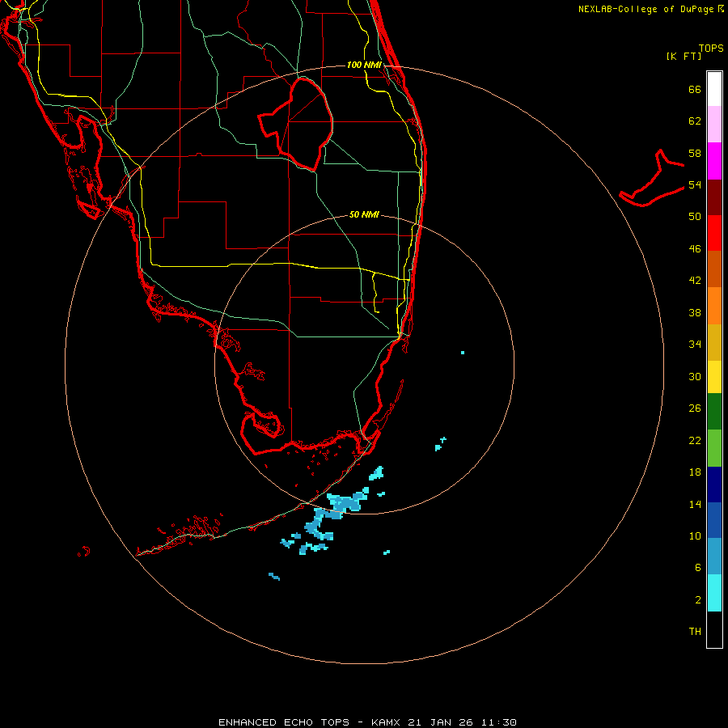Click the dark green swatch near 26
728x728 pixels.
[714, 412]
